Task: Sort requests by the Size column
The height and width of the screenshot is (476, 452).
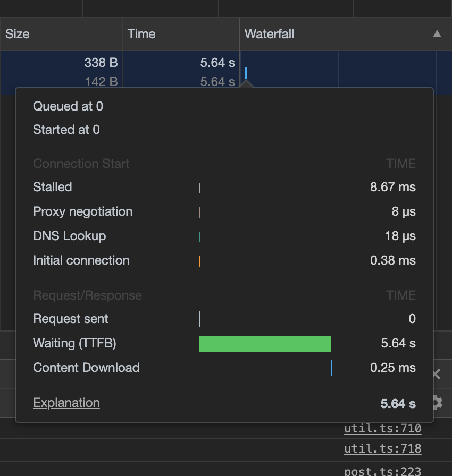Action: click(18, 34)
